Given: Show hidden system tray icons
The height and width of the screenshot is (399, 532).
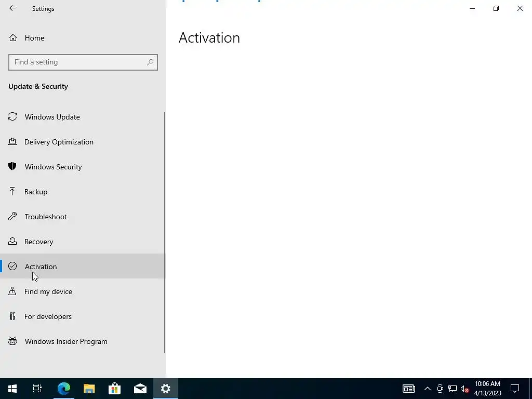Looking at the screenshot, I should click(x=428, y=389).
